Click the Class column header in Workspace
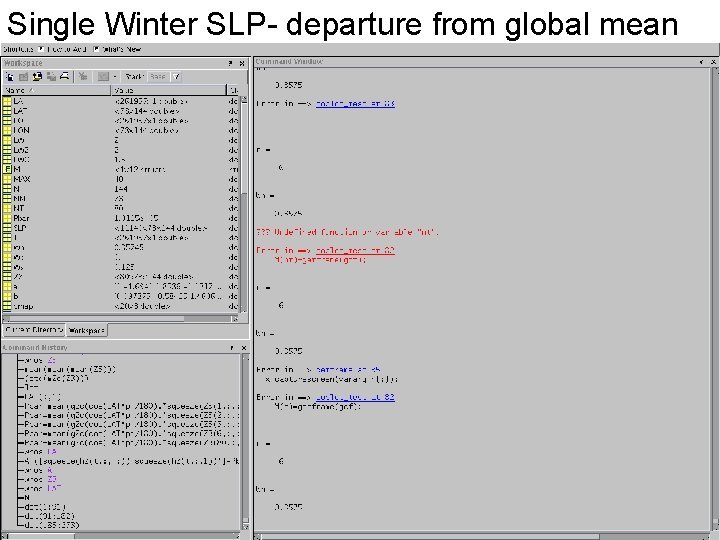The height and width of the screenshot is (540, 720). click(234, 90)
